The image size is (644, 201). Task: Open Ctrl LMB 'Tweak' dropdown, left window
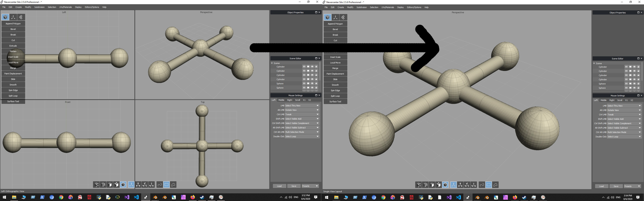[302, 114]
